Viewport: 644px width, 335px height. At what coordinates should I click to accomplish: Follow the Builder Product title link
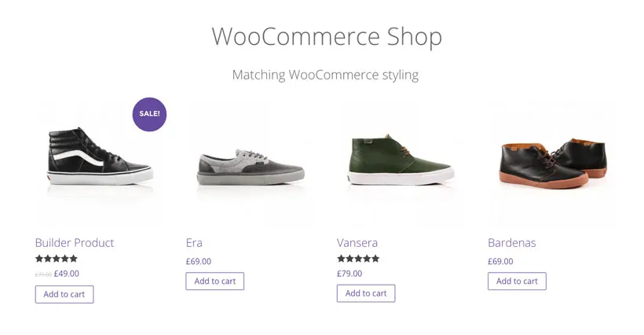(75, 242)
